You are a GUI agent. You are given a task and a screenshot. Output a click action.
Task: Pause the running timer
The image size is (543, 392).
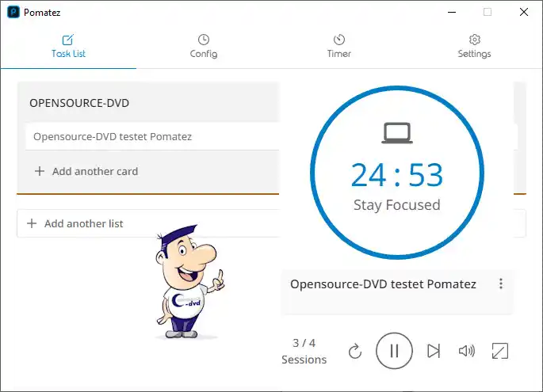click(x=394, y=351)
